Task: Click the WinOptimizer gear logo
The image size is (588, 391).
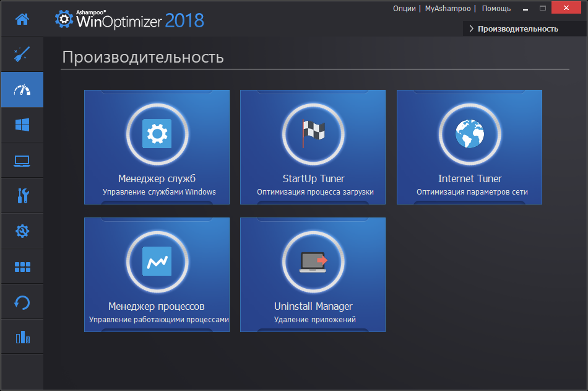Action: point(64,18)
